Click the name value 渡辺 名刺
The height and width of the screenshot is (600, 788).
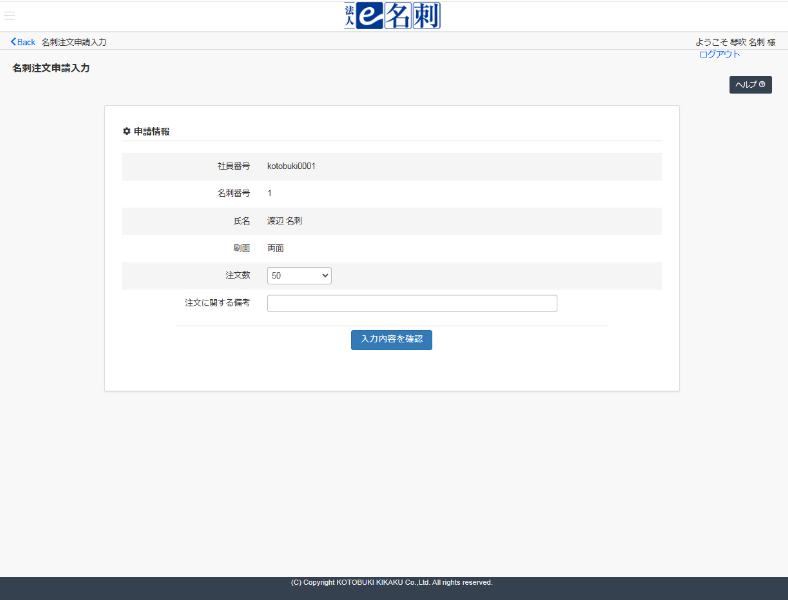[284, 220]
